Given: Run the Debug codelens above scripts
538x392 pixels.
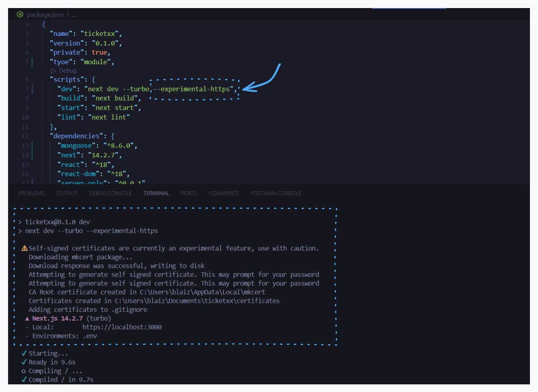Looking at the screenshot, I should coord(63,70).
